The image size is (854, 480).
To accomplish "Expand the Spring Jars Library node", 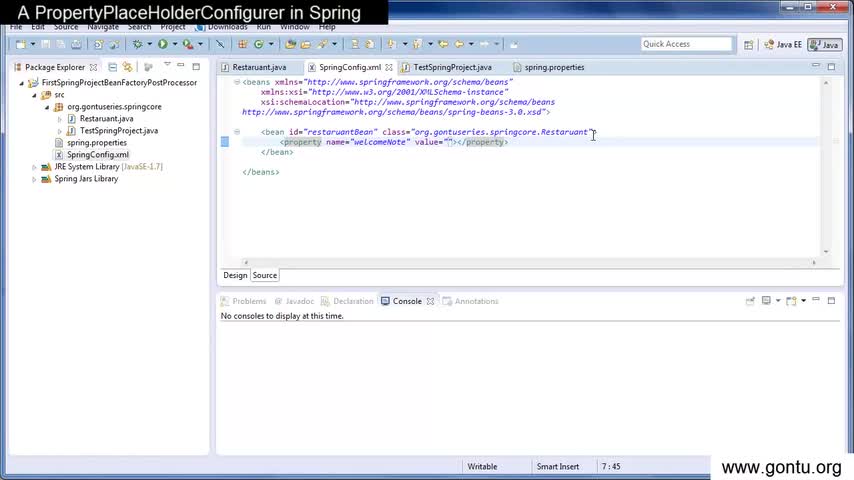I will pos(34,179).
